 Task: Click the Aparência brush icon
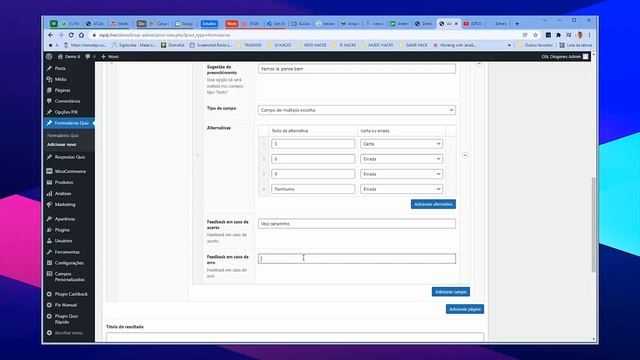tap(49, 219)
